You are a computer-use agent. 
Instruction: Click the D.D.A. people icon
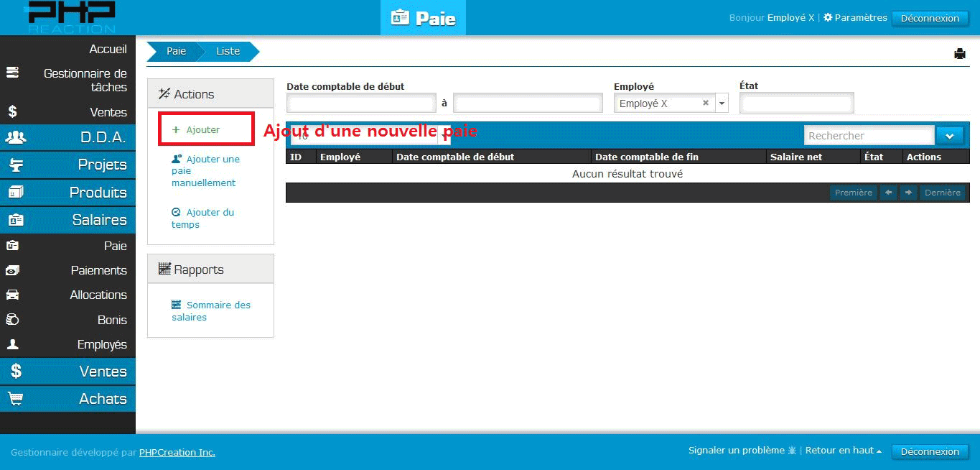[x=15, y=137]
